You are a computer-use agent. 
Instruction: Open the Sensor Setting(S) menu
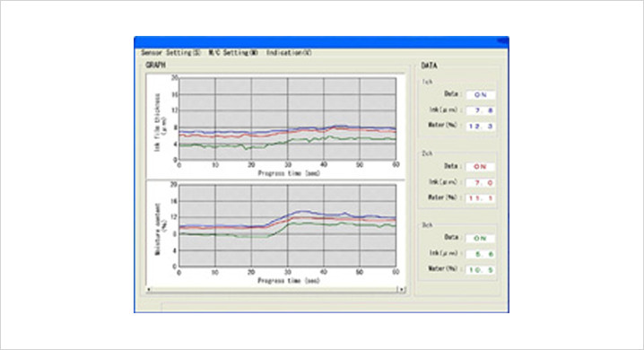(x=170, y=53)
